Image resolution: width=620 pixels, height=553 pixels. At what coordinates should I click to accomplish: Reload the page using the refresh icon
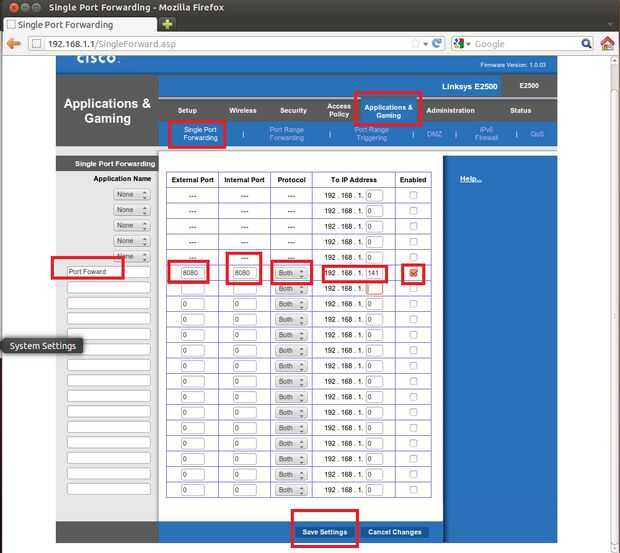[x=437, y=43]
